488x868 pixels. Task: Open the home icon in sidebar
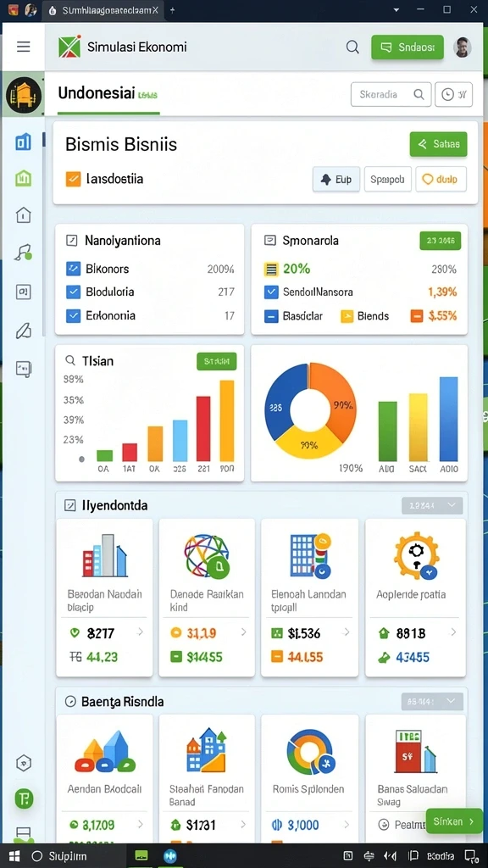(x=23, y=214)
